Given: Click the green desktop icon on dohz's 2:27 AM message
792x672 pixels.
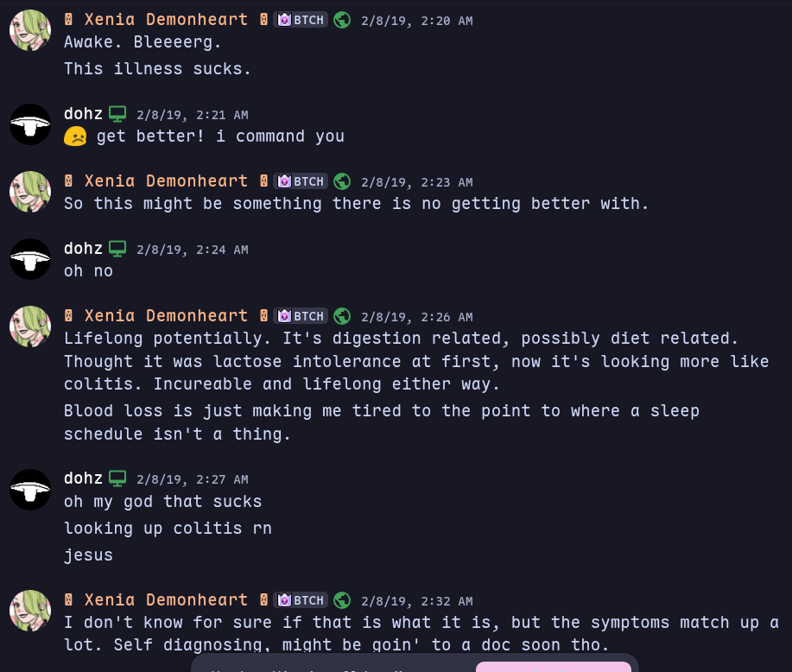Looking at the screenshot, I should pyautogui.click(x=117, y=479).
